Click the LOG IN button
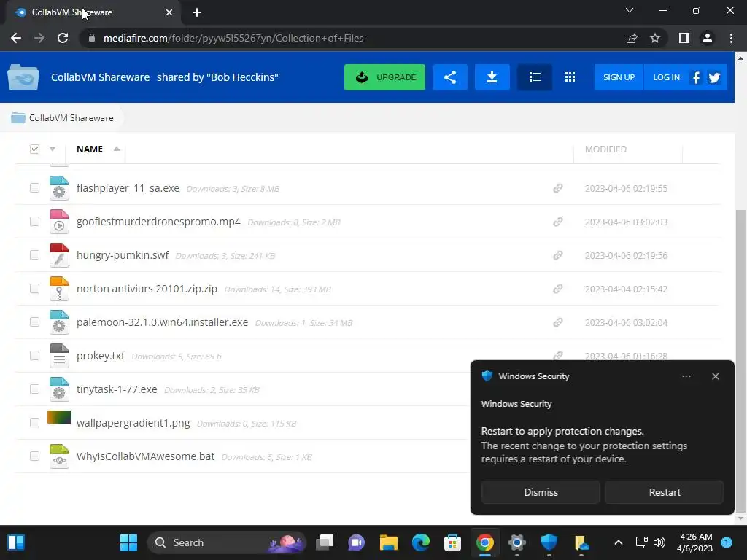This screenshot has height=560, width=747. pos(666,77)
